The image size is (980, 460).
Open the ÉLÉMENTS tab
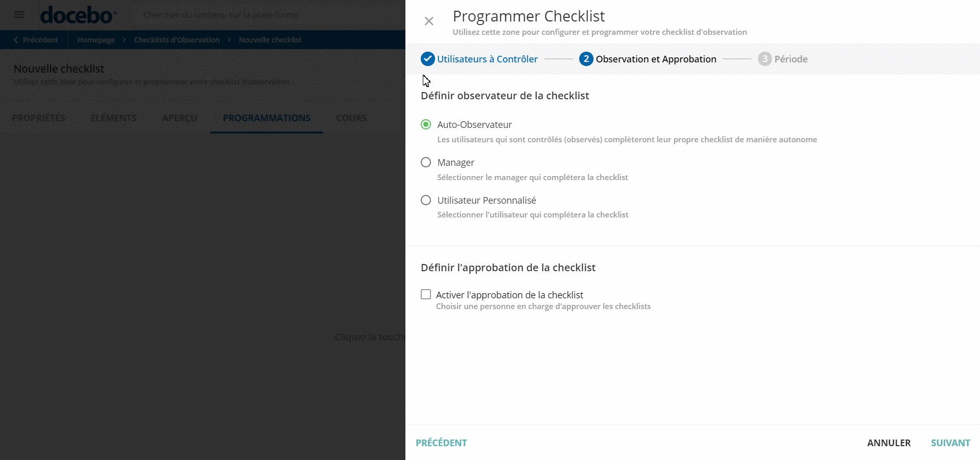pos(113,118)
